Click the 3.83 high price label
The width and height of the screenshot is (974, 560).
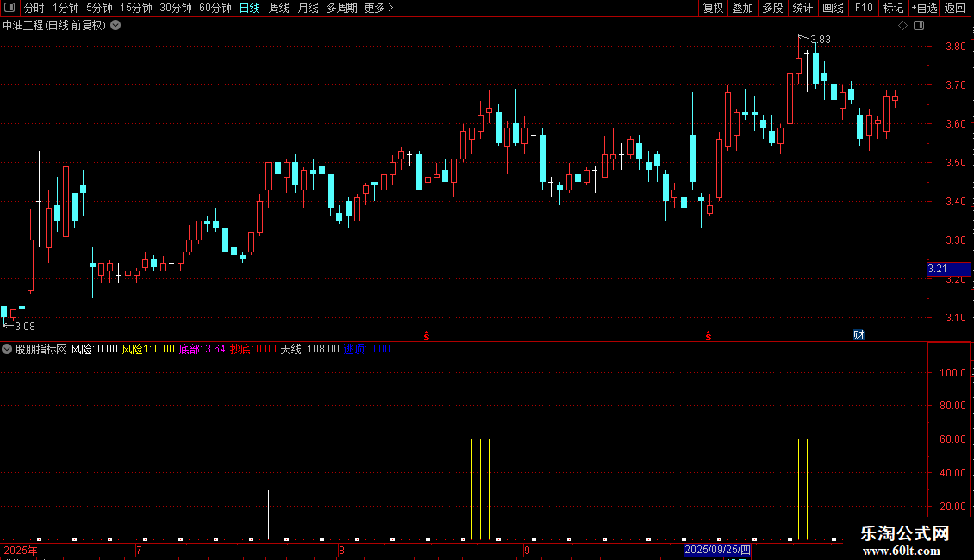pos(821,40)
